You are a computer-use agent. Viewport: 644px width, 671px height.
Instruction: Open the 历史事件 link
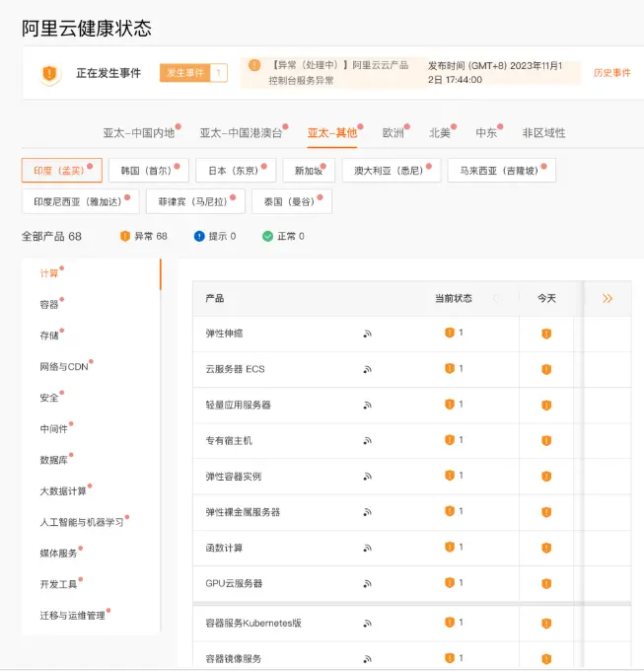click(x=611, y=73)
